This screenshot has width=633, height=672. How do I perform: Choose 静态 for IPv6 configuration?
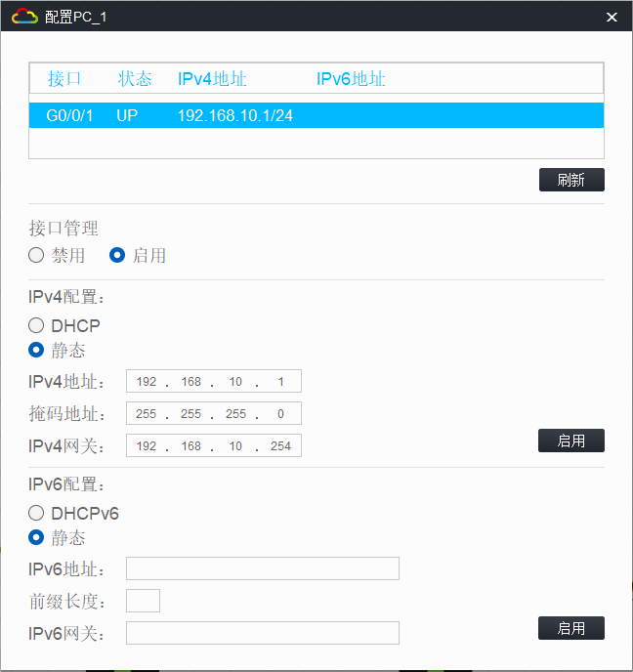coord(37,537)
